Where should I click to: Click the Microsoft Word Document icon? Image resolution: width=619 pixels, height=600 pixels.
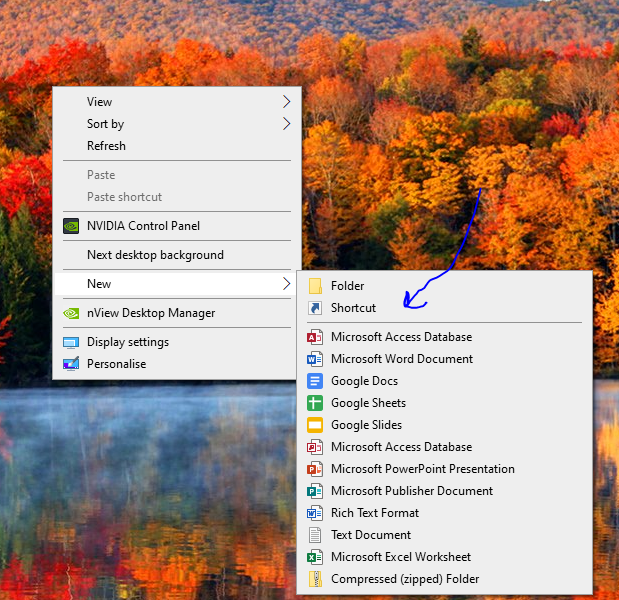click(315, 359)
